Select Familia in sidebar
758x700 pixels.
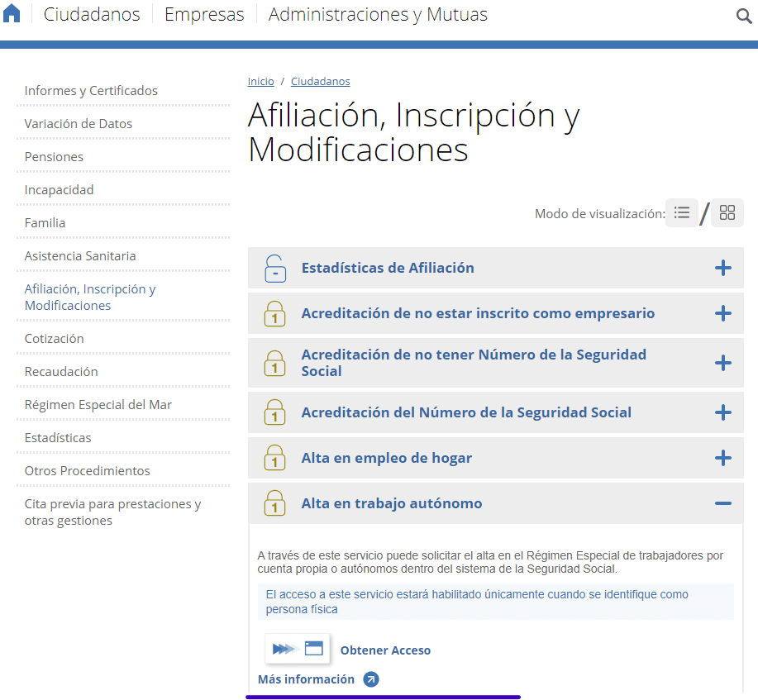click(x=45, y=223)
